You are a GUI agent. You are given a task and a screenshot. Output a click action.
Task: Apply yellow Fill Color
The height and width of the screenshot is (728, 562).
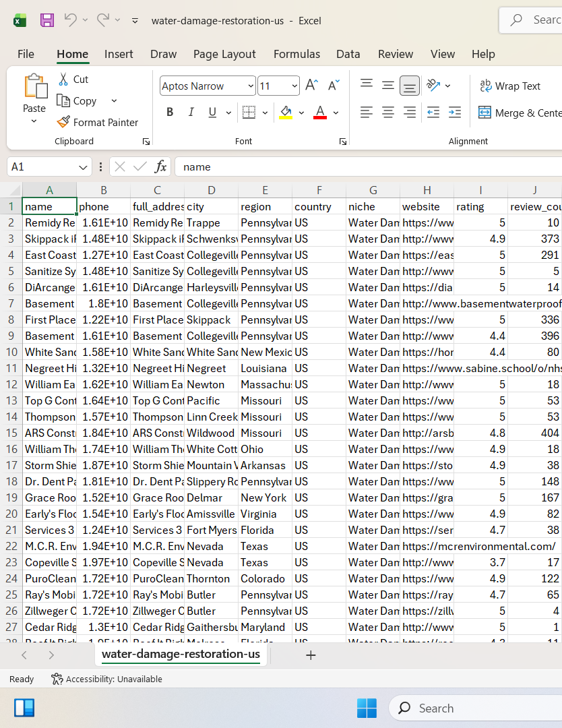pos(286,112)
